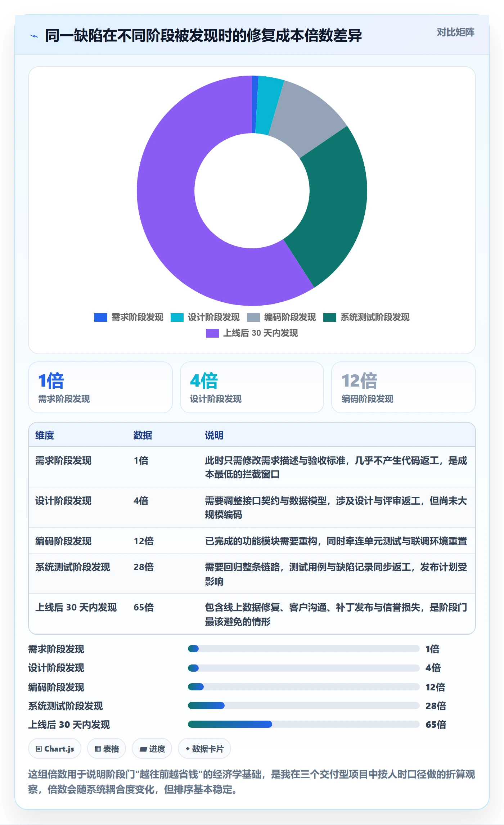Click the 编码阶段发现 progress bar
The width and height of the screenshot is (504, 825).
tap(303, 687)
